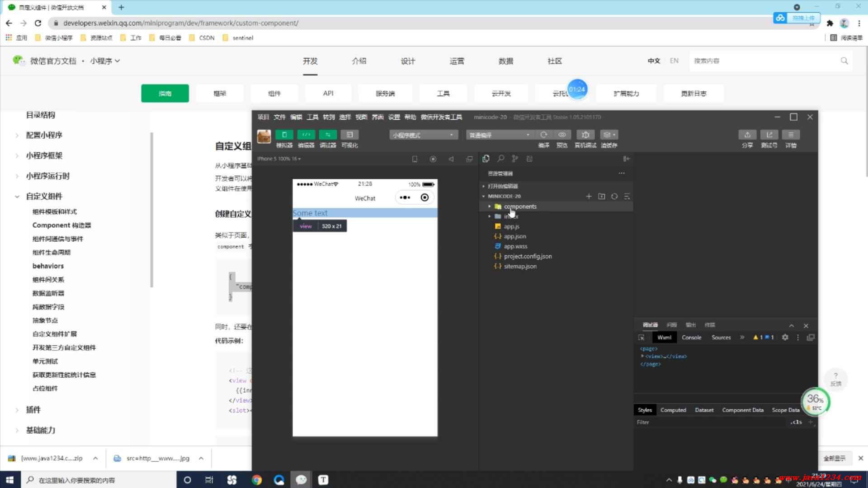Open the 组件 nav button on docs page
The image size is (868, 488).
(x=274, y=94)
